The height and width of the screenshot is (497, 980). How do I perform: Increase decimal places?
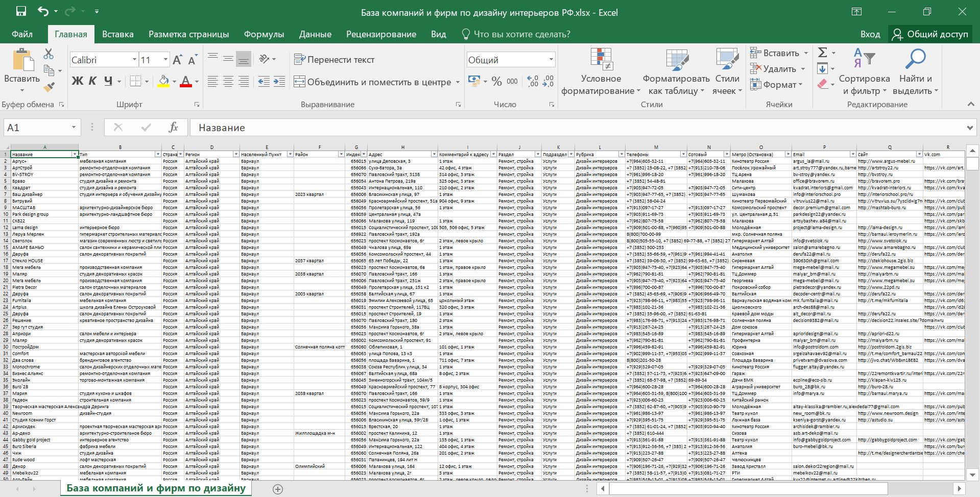coord(533,81)
